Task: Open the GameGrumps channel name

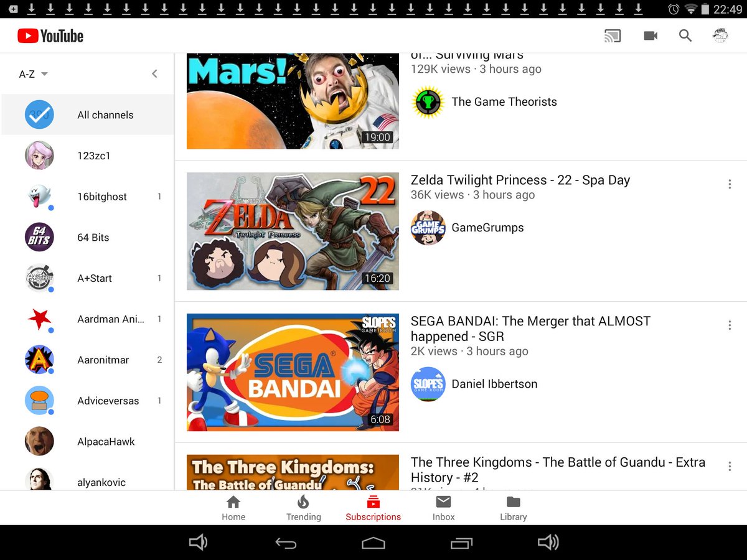Action: point(487,228)
